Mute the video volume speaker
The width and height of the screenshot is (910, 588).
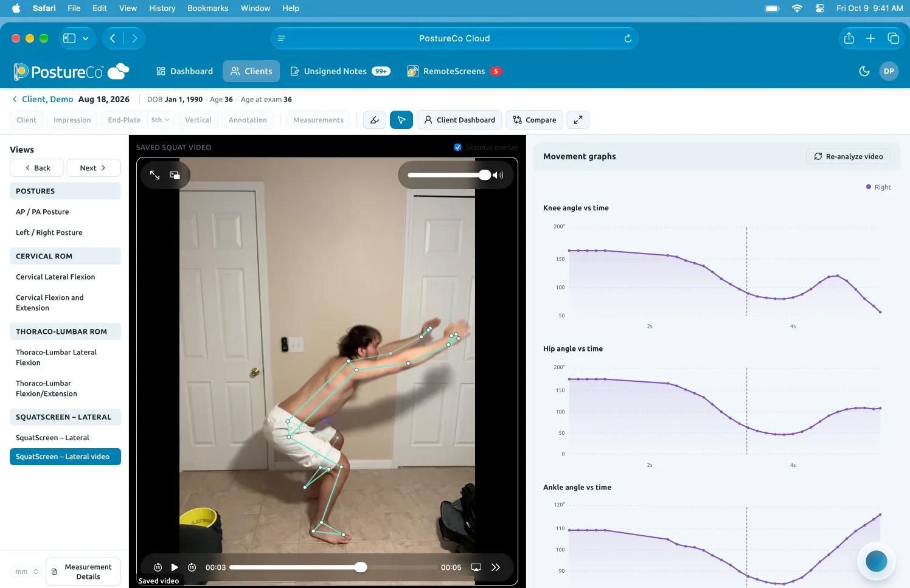coord(498,175)
